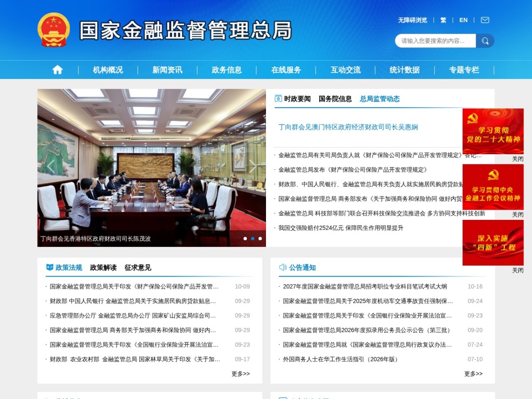Open notice about 行政复议办法 dated 07-24
The width and height of the screenshot is (532, 399).
[x=368, y=344]
